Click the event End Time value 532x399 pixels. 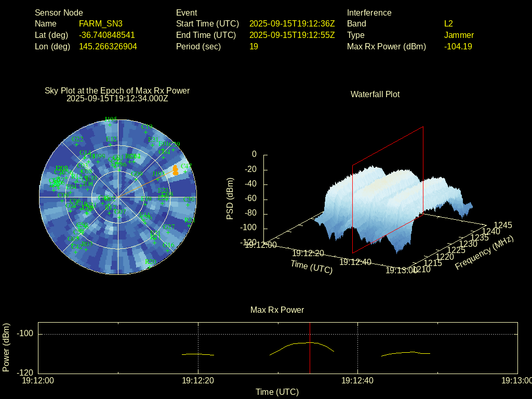[x=292, y=35]
